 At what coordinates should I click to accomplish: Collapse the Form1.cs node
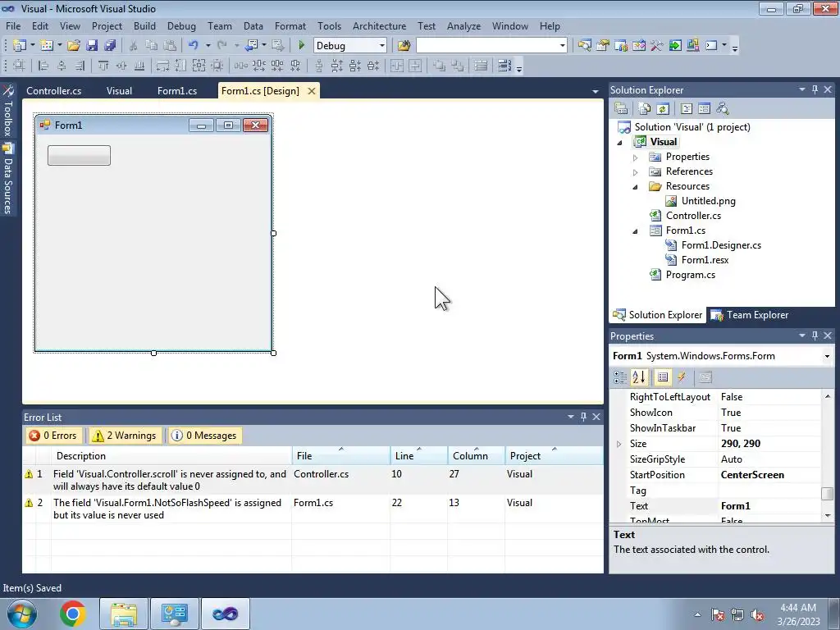[x=636, y=231]
